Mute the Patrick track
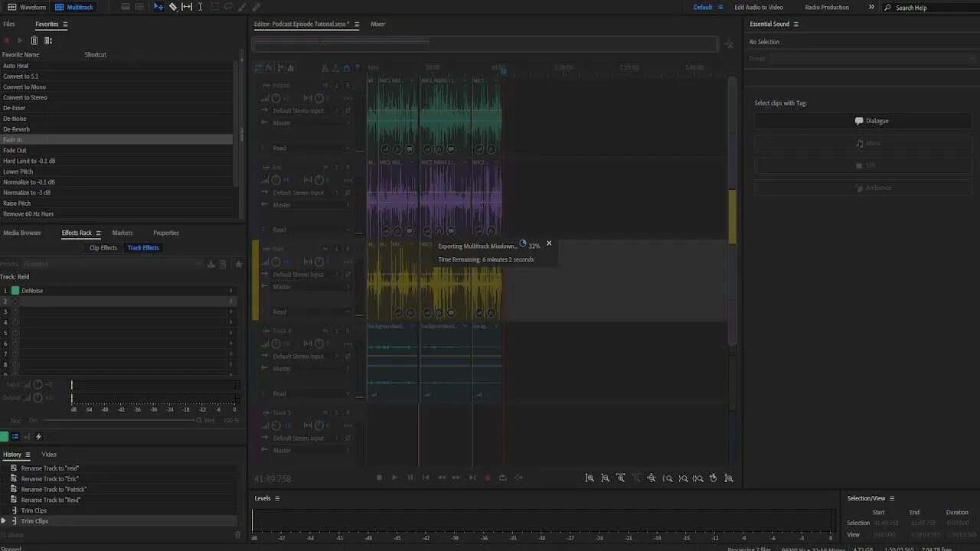 [325, 85]
